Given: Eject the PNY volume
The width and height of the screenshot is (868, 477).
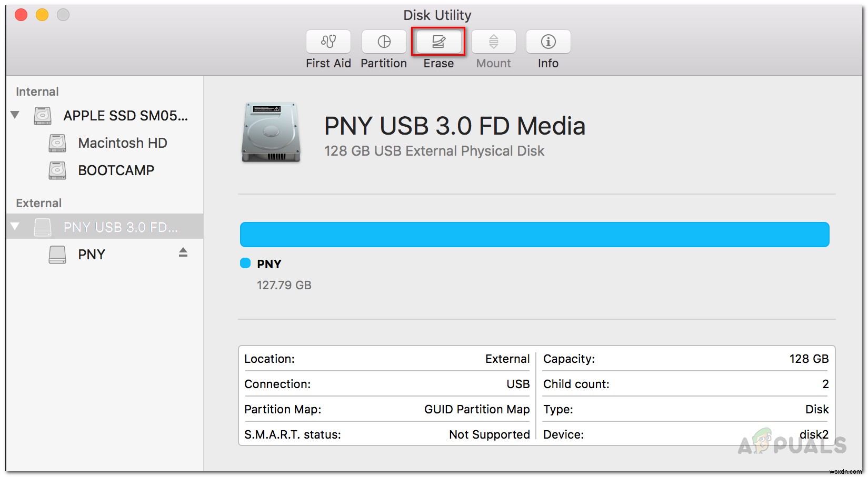Looking at the screenshot, I should point(183,253).
